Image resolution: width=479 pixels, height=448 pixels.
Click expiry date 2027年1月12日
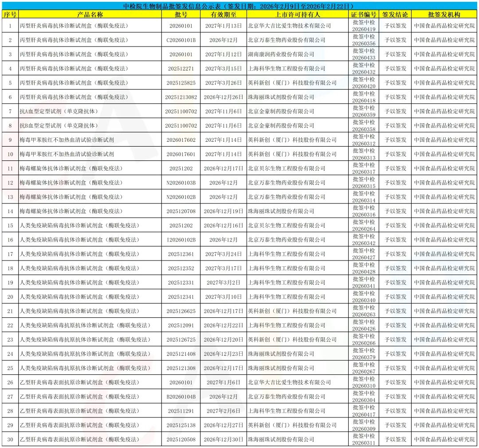pos(223,55)
